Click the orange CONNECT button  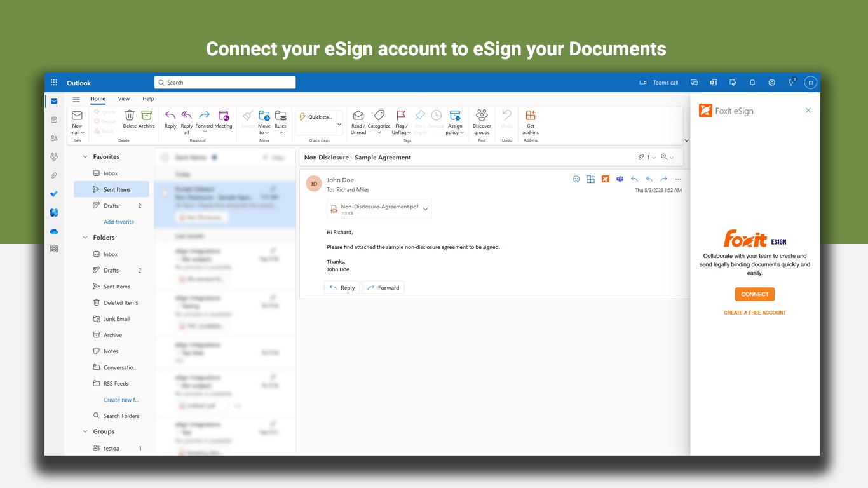tap(755, 294)
